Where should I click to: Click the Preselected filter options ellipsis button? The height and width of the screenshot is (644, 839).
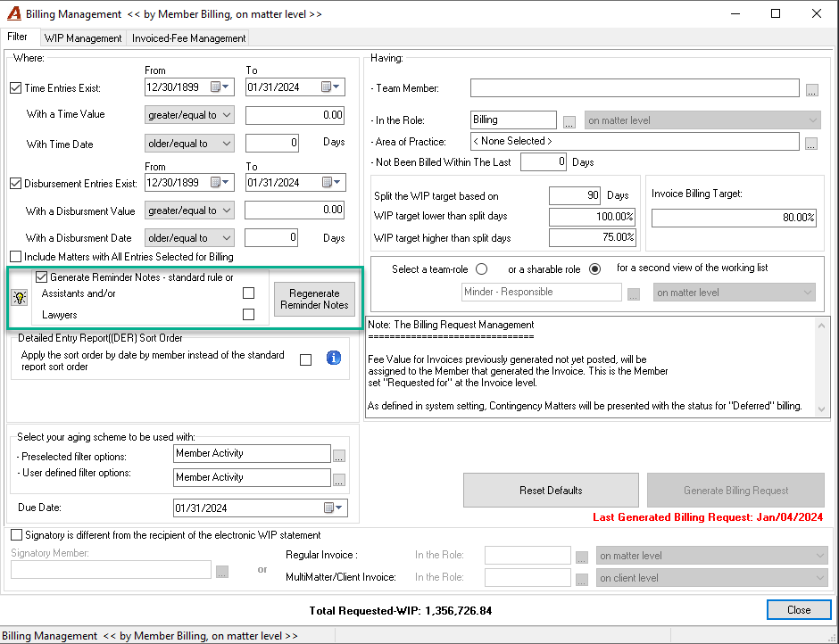point(338,456)
